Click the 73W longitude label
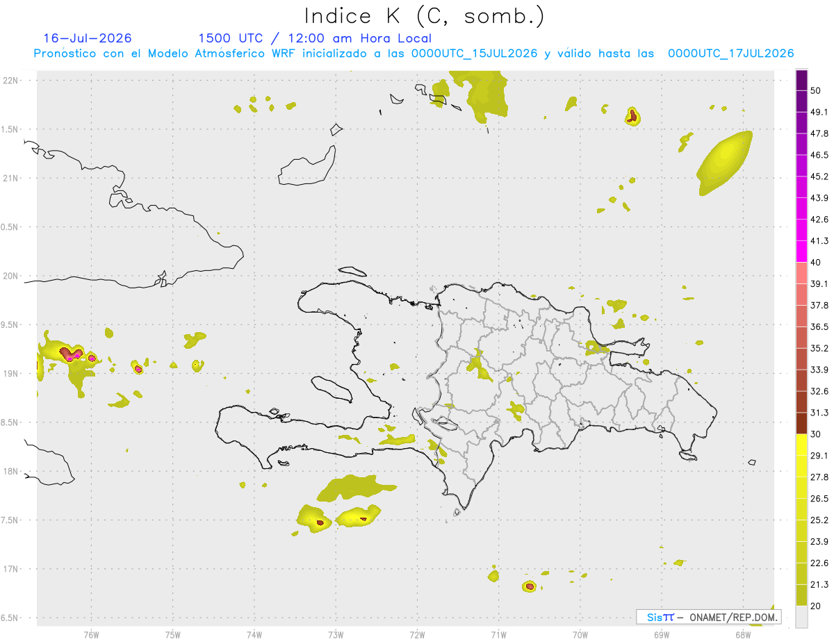The height and width of the screenshot is (644, 834). click(336, 634)
